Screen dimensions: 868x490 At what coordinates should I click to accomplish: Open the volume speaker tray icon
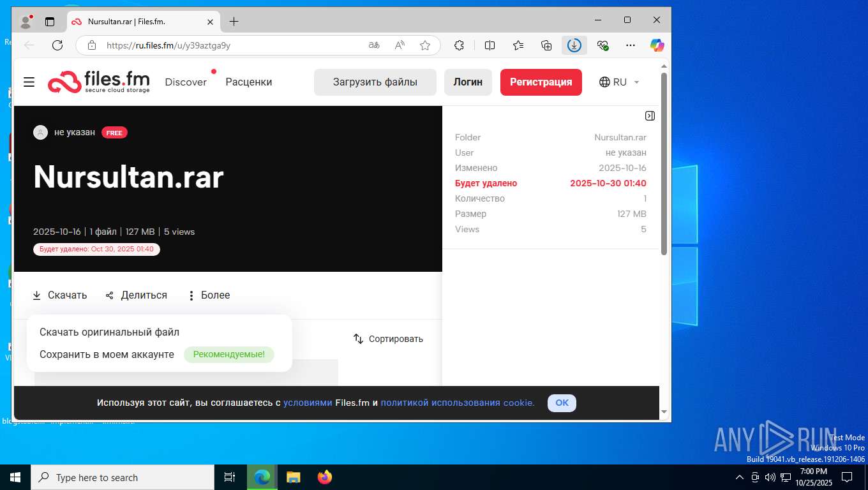click(770, 477)
